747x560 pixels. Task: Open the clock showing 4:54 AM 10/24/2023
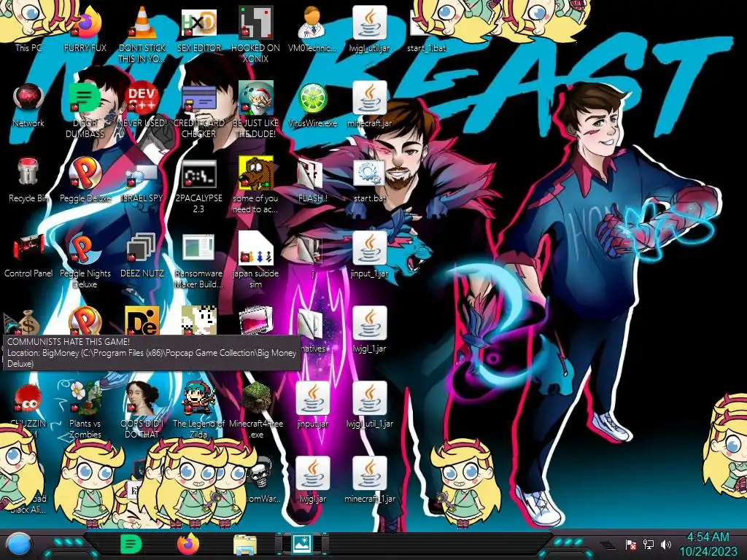(708, 544)
